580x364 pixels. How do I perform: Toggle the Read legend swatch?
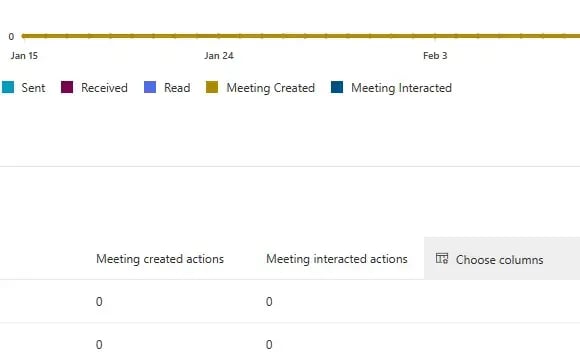click(150, 87)
